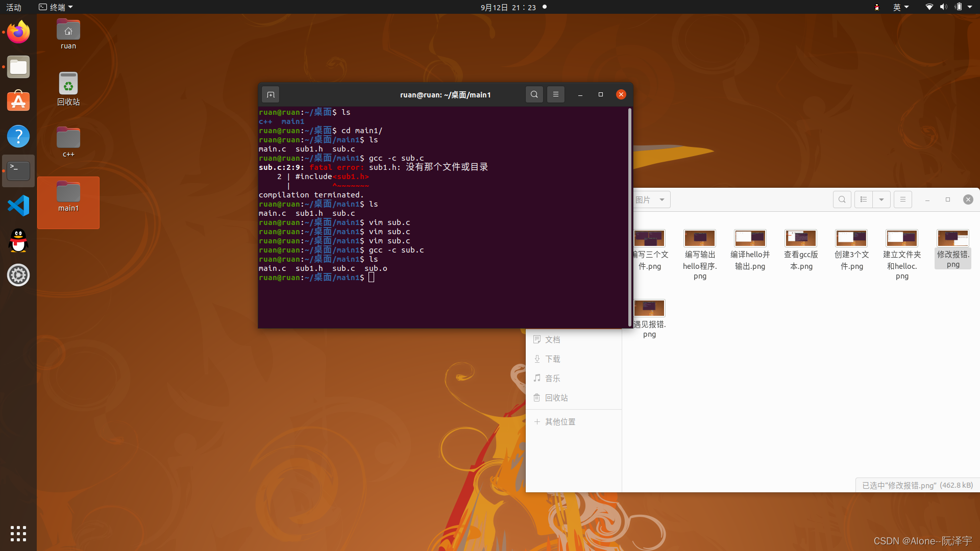Click 活动 activities button
The width and height of the screenshot is (980, 551).
coord(14,7)
